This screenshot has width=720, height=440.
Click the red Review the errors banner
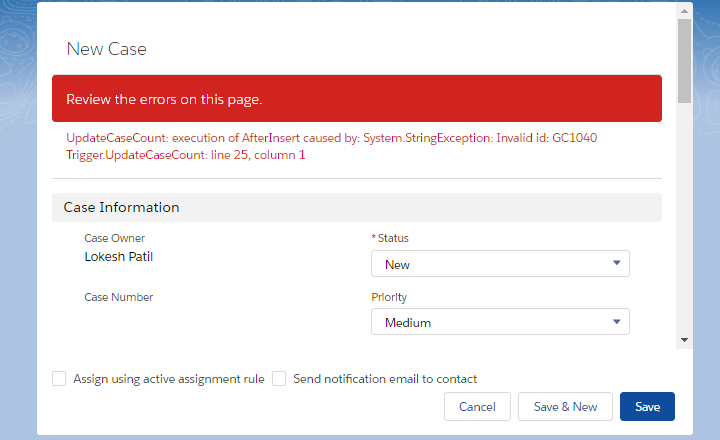click(x=357, y=99)
